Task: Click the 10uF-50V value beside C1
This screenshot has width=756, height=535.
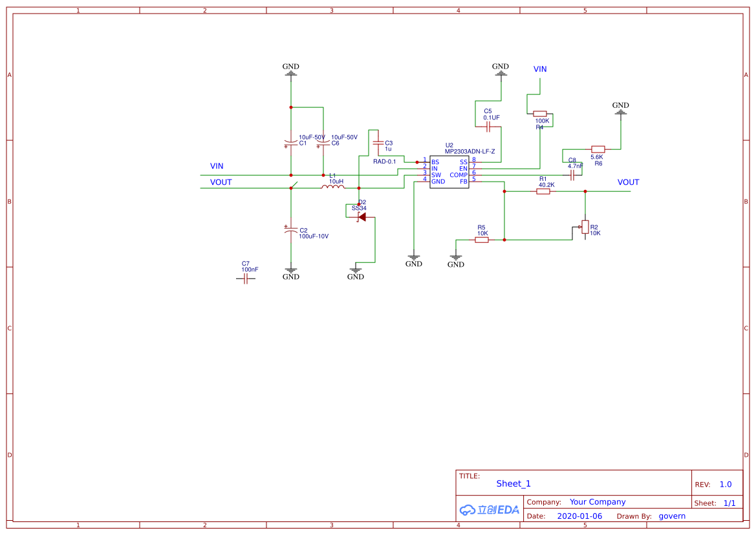Action: 312,137
